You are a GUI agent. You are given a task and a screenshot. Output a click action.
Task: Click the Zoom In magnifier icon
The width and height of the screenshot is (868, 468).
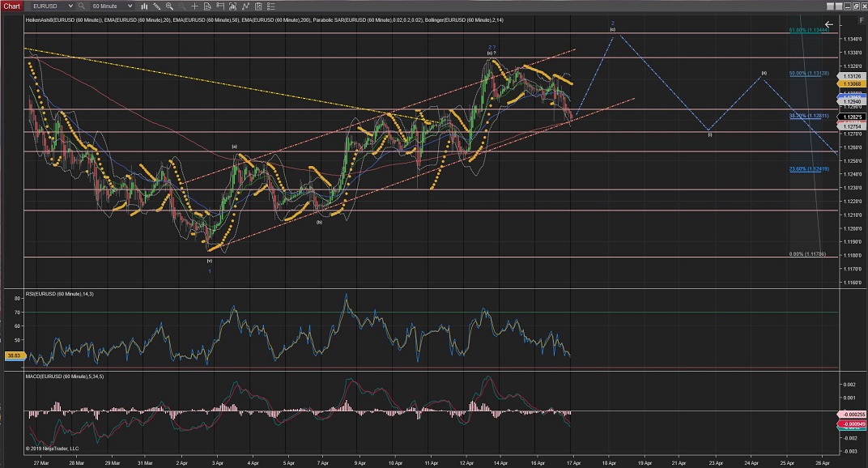point(169,6)
